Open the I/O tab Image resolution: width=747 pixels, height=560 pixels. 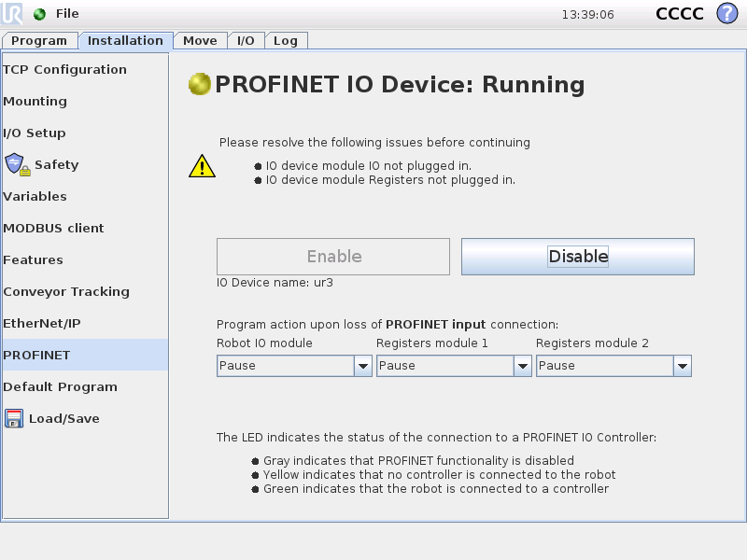coord(246,40)
